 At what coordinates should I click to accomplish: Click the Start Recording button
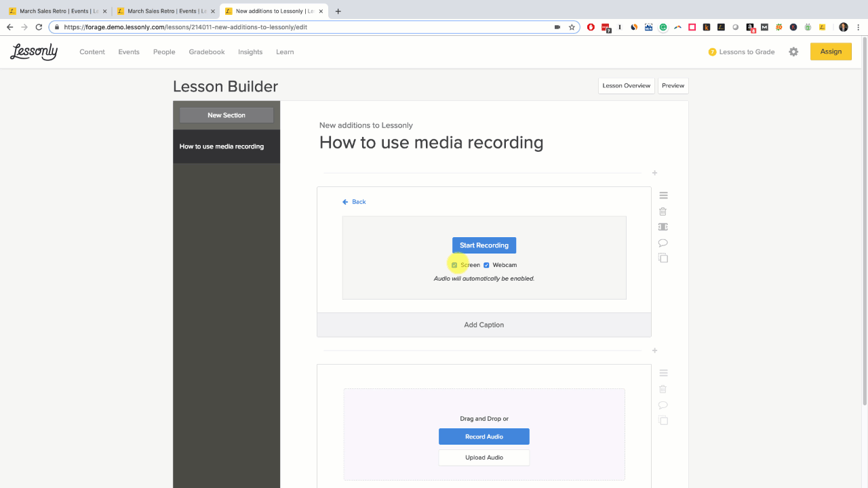[x=484, y=245]
